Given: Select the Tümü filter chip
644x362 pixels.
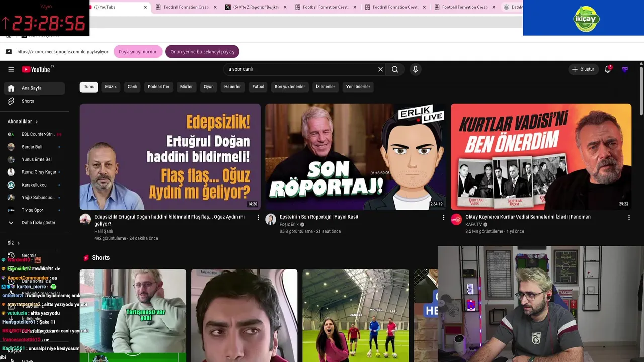Looking at the screenshot, I should (89, 87).
